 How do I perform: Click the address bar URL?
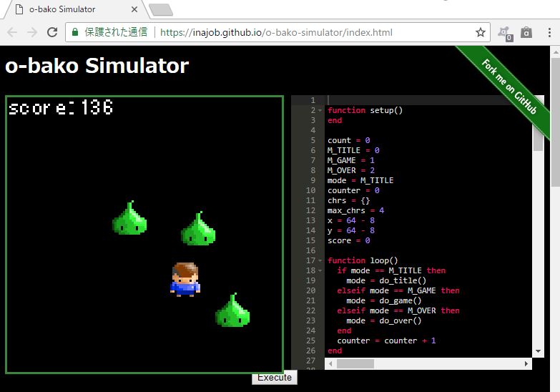(276, 32)
